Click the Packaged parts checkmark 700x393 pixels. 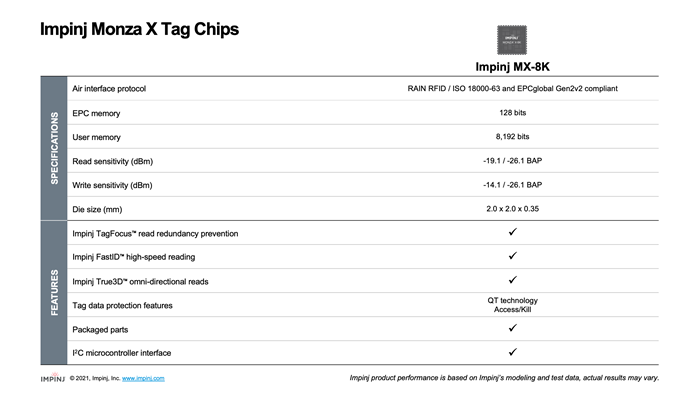tap(512, 328)
